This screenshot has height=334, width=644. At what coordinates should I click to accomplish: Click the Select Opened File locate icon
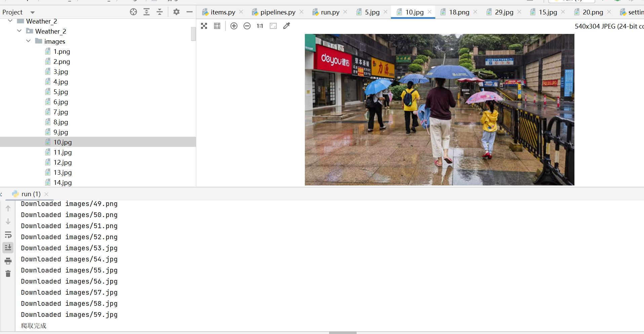pos(133,12)
